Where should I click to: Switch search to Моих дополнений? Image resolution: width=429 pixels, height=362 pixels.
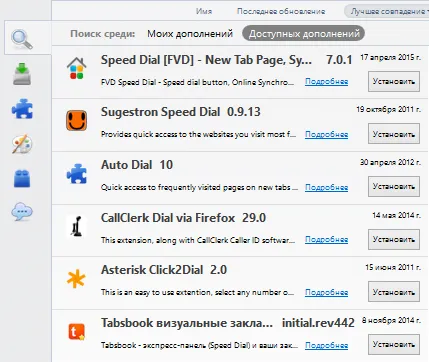pos(190,34)
